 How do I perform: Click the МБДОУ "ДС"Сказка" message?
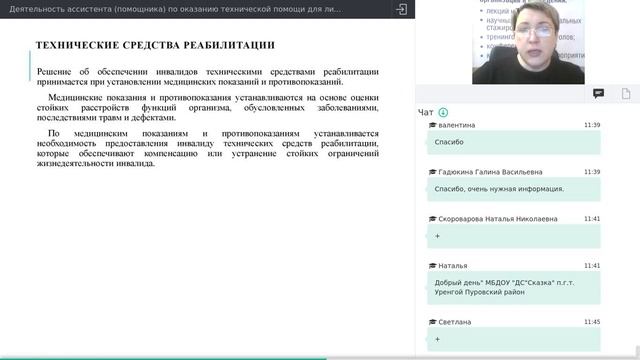point(513,287)
